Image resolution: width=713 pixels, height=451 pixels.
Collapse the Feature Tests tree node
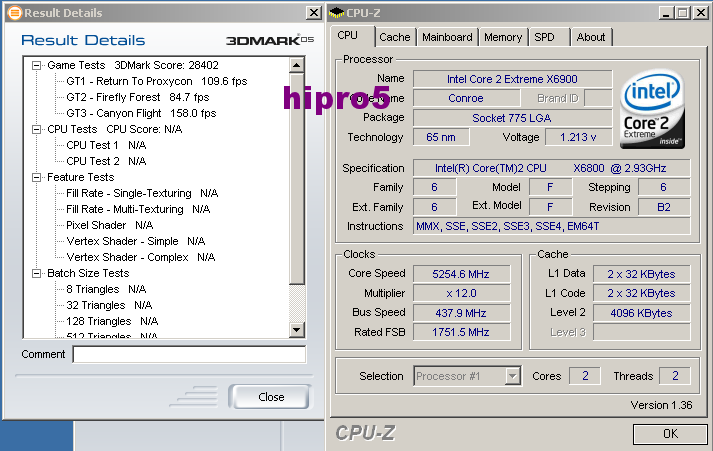(36, 177)
